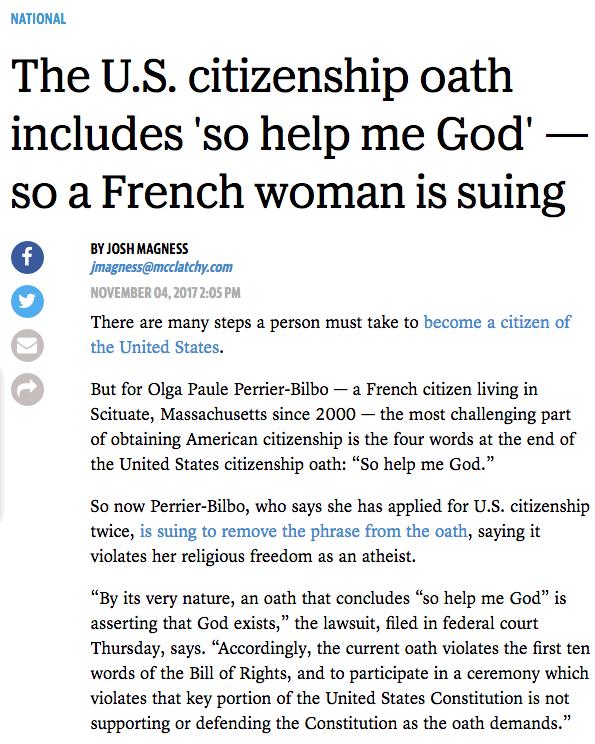The height and width of the screenshot is (744, 595).
Task: Click "the United States" blue link text
Action: 155,347
